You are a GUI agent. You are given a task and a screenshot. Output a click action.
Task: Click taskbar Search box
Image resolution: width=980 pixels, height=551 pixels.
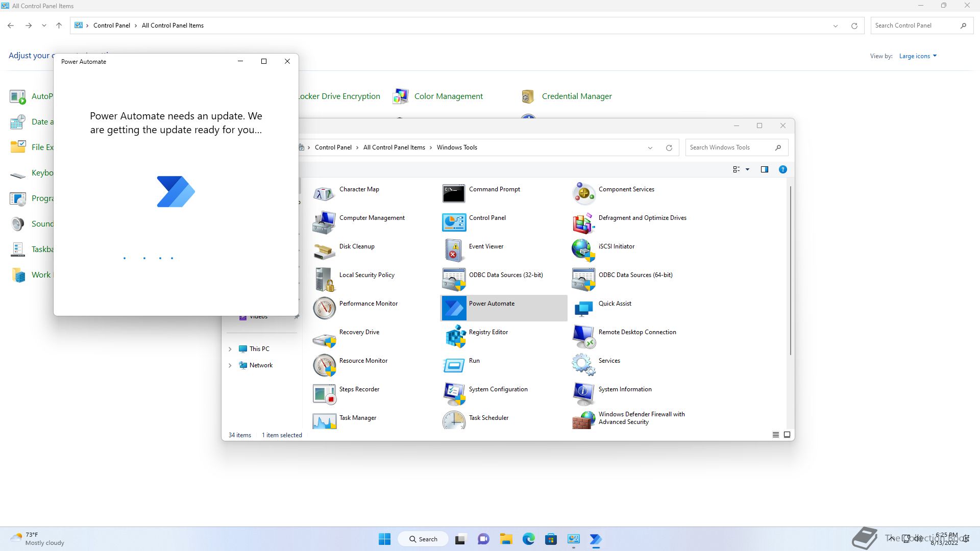(423, 539)
